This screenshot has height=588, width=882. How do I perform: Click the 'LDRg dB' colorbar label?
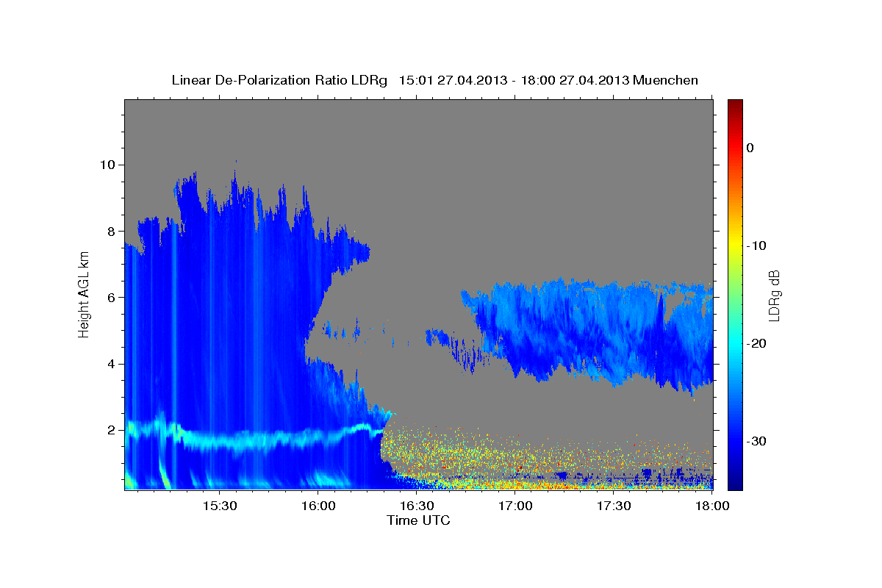774,295
